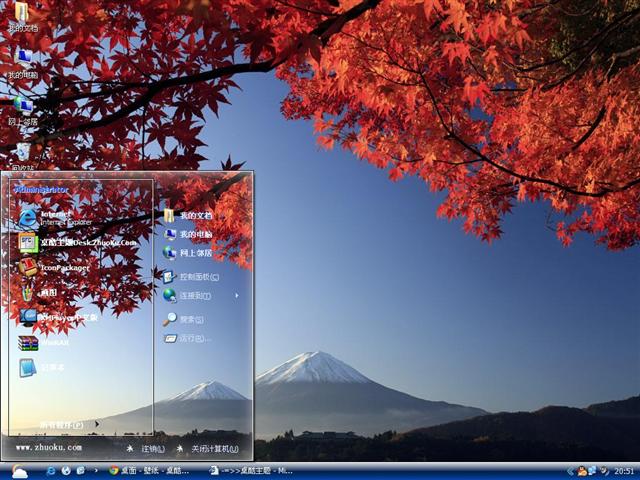Open 我的文档 desktop icon
Viewport: 640px width, 480px height.
(x=22, y=15)
